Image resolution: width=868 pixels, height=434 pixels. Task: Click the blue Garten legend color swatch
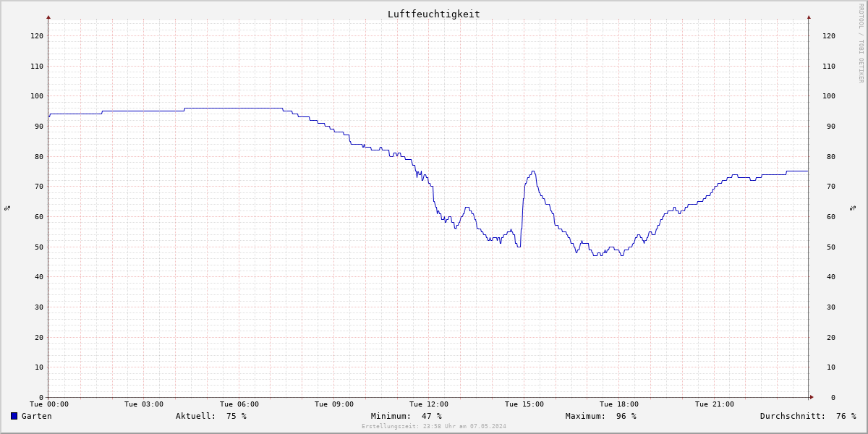[x=14, y=416]
